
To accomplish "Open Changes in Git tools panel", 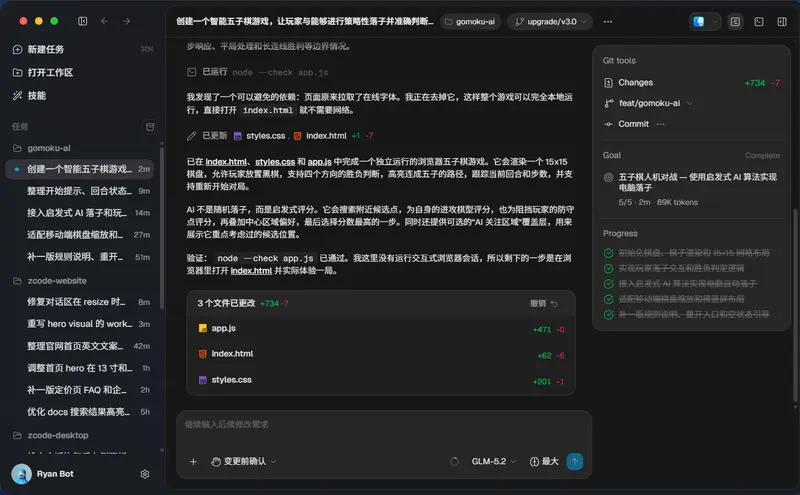I will pos(691,83).
